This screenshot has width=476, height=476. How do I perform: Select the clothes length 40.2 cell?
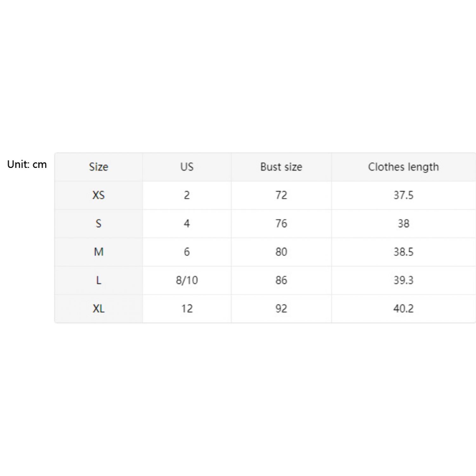coord(403,308)
